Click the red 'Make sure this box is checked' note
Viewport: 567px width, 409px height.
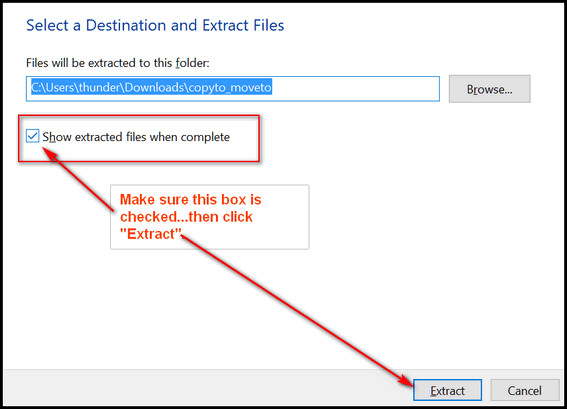click(190, 217)
